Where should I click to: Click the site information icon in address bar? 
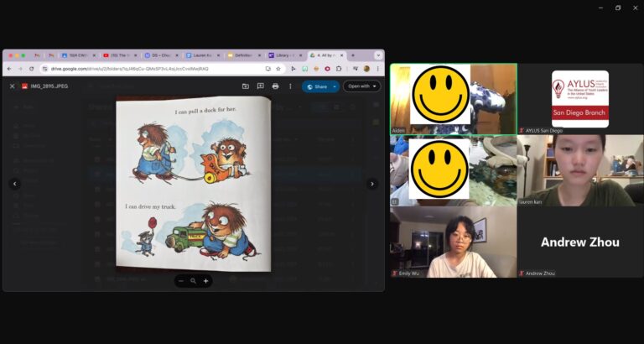pyautogui.click(x=45, y=69)
